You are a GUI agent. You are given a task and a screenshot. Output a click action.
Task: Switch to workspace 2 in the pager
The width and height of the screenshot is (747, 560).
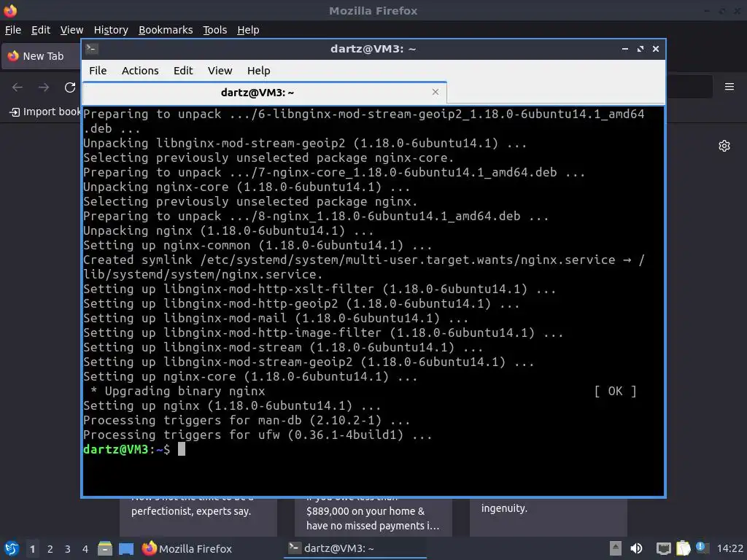[x=50, y=549]
